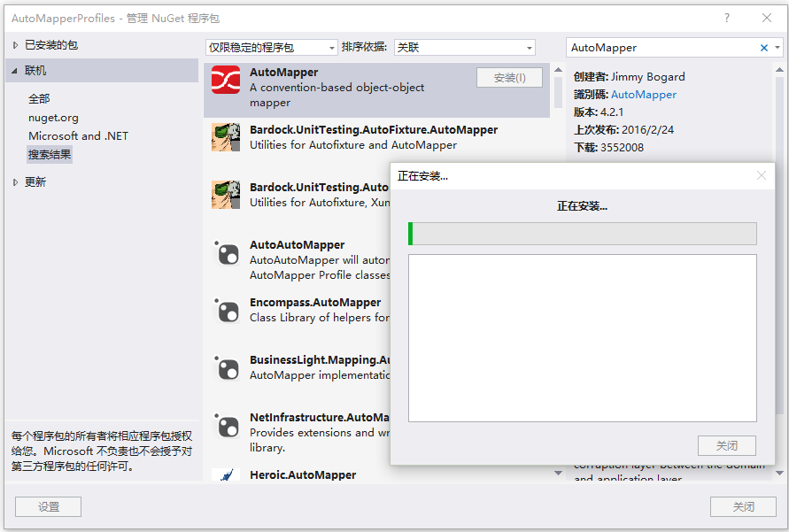
Task: Click the downloads count 3552008
Action: click(622, 147)
